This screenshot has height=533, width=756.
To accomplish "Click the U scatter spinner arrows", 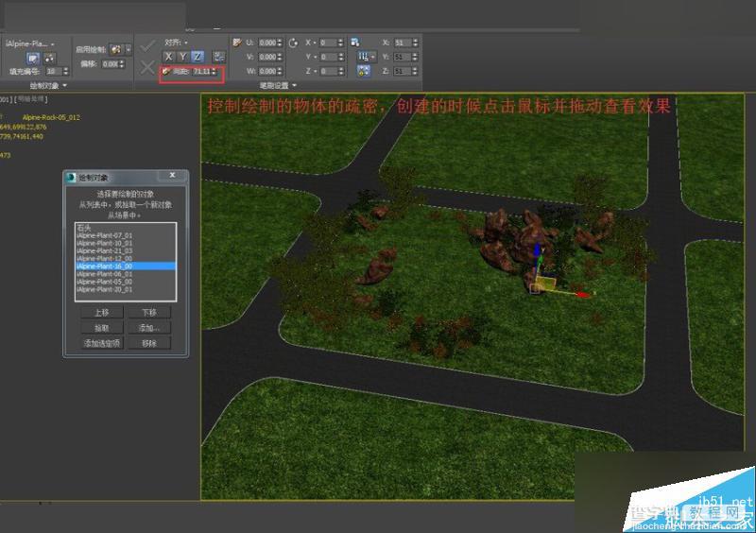I will (x=280, y=43).
